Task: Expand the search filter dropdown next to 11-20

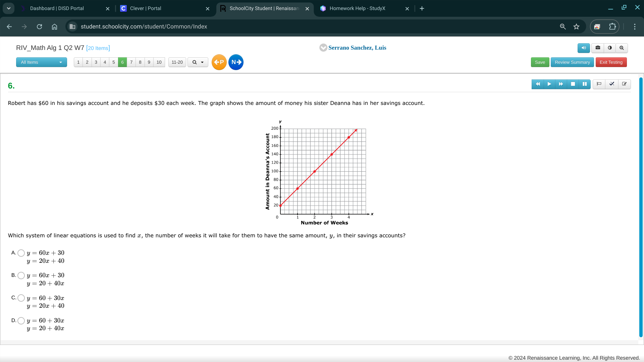Action: coord(198,62)
